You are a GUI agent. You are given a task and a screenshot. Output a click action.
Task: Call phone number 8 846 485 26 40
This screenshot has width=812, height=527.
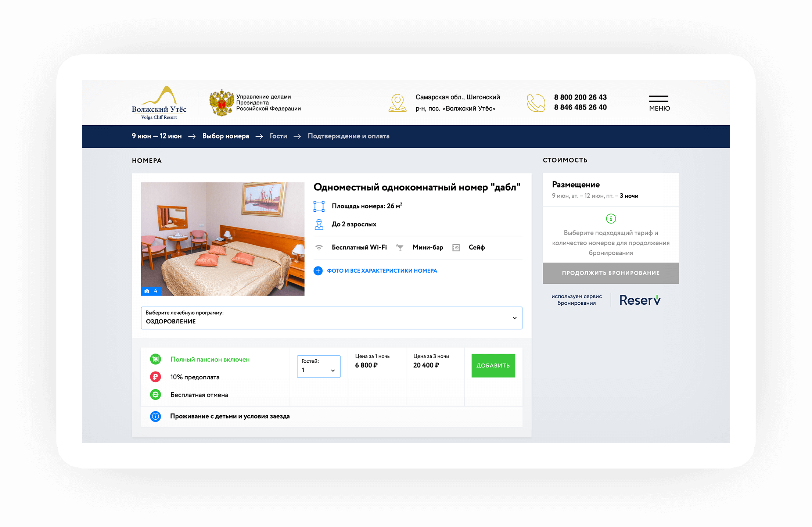[580, 107]
